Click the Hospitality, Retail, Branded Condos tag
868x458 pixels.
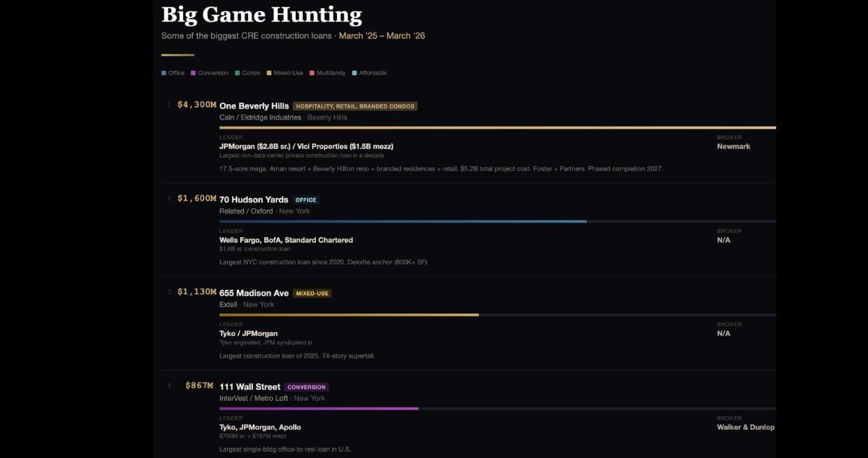pyautogui.click(x=355, y=106)
